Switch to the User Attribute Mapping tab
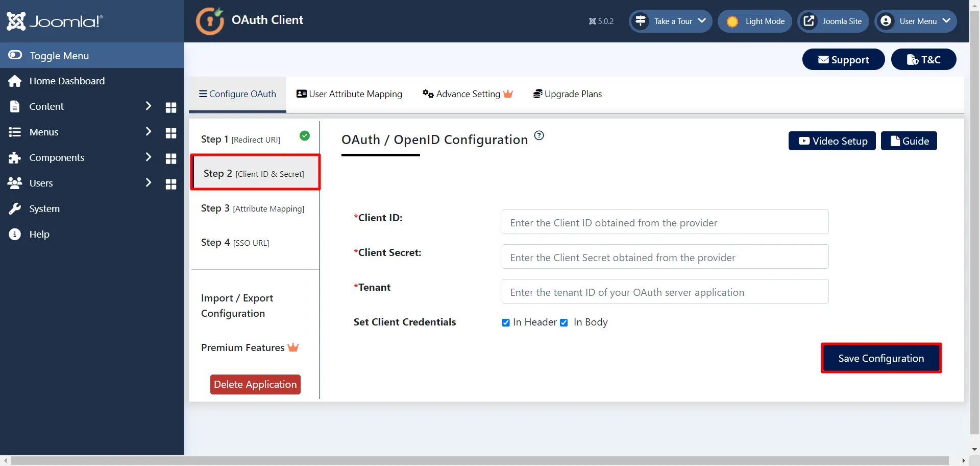Screen dimensions: 980x466 point(350,94)
